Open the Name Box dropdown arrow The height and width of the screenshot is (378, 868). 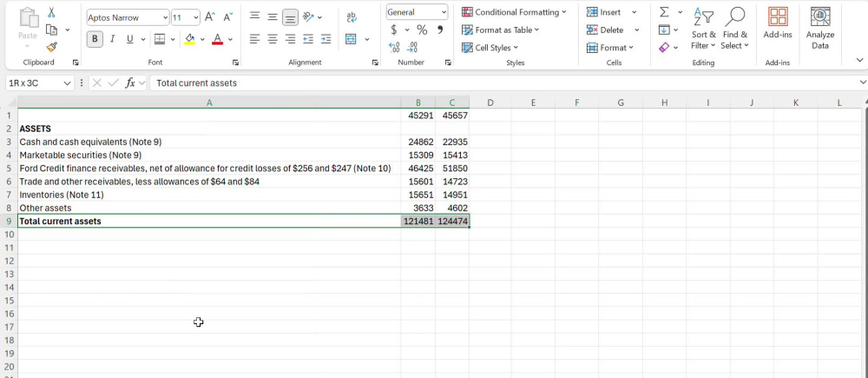(68, 83)
